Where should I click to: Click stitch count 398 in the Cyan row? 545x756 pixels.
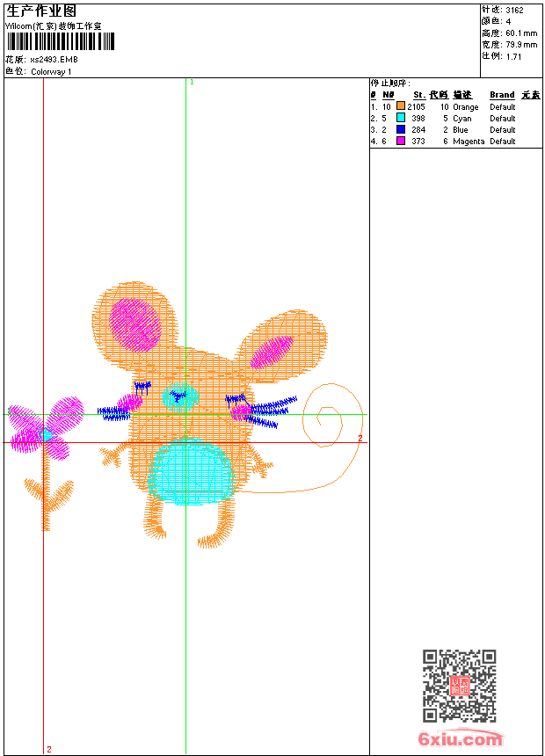pos(418,118)
